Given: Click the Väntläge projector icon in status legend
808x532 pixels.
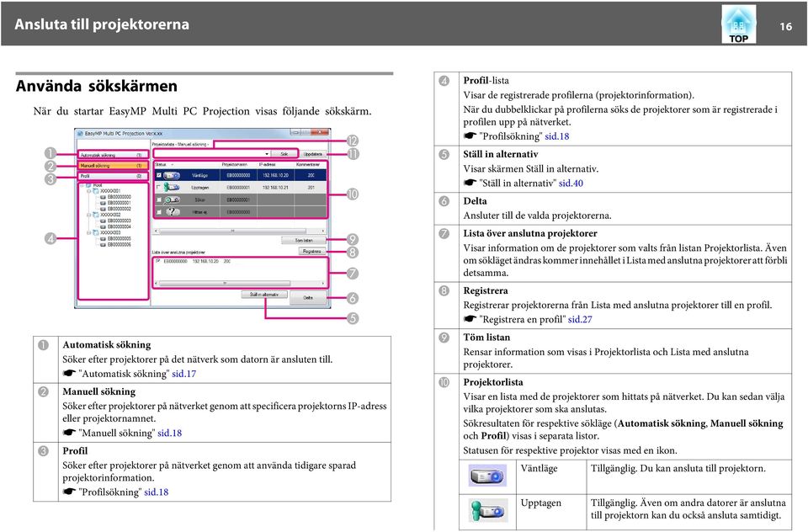Looking at the screenshot, I should click(x=487, y=476).
